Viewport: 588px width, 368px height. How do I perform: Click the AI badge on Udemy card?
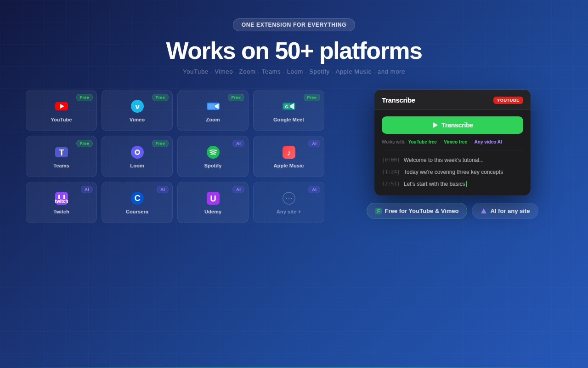(238, 190)
